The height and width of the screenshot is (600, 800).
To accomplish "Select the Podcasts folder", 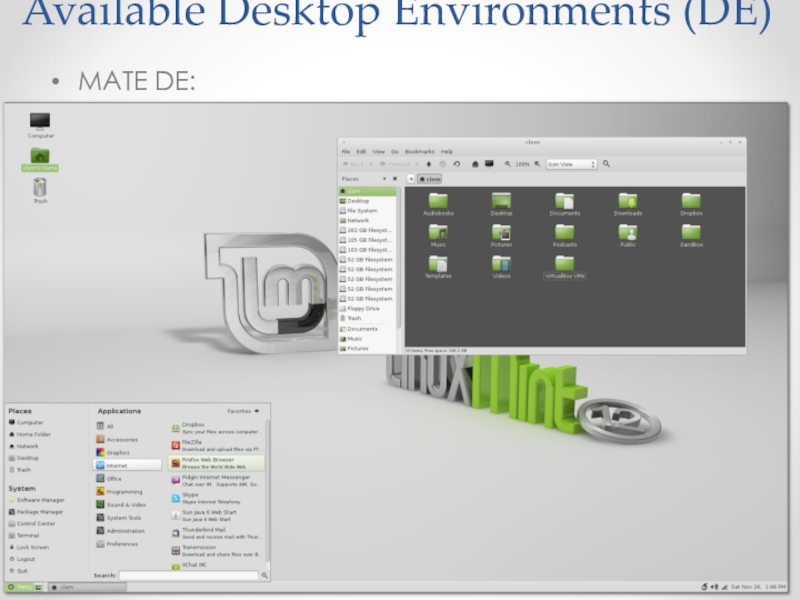I will click(565, 236).
